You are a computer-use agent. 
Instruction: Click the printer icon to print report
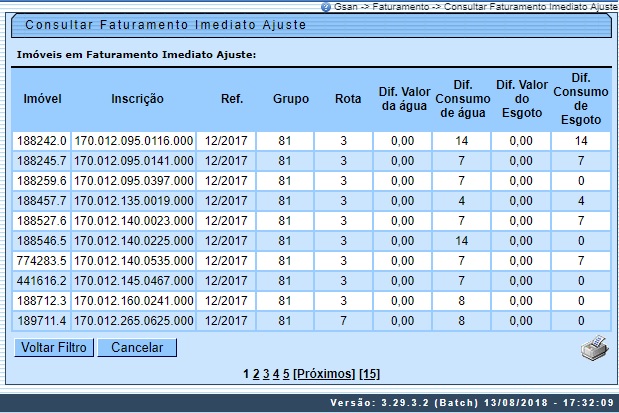click(x=594, y=349)
